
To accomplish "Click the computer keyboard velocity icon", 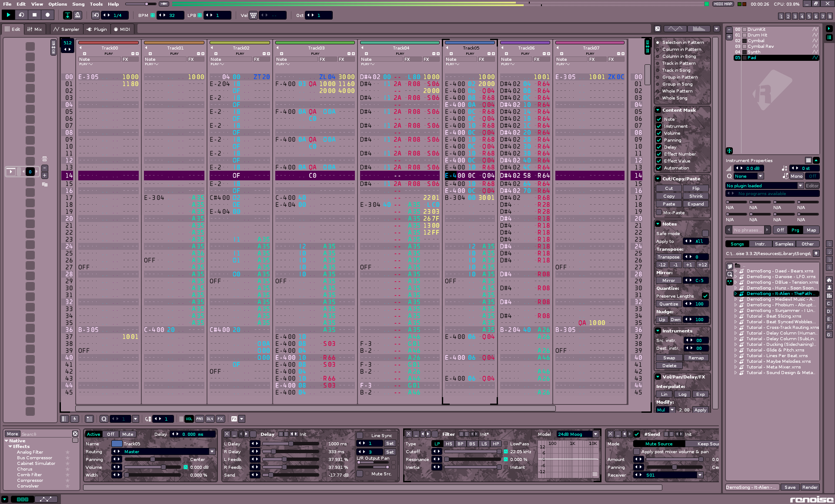I will 253,15.
